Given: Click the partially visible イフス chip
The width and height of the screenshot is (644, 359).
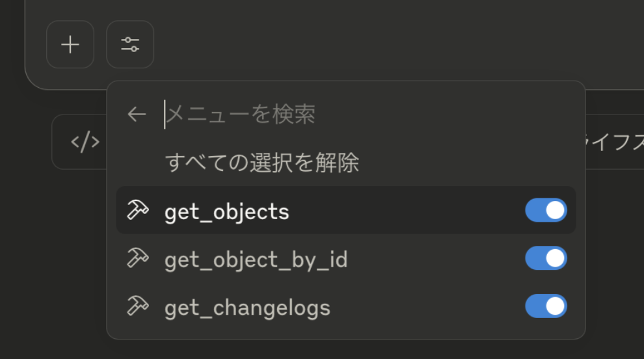Looking at the screenshot, I should tap(615, 142).
